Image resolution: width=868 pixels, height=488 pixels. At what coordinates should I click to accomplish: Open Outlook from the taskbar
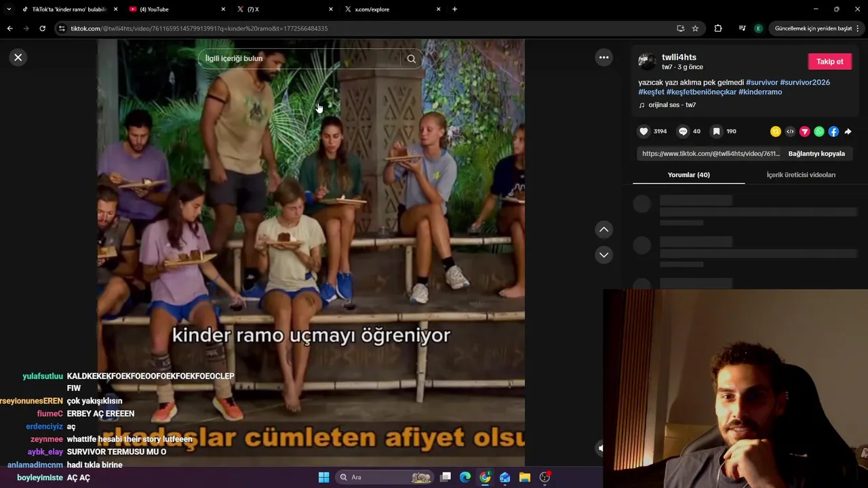click(x=505, y=477)
